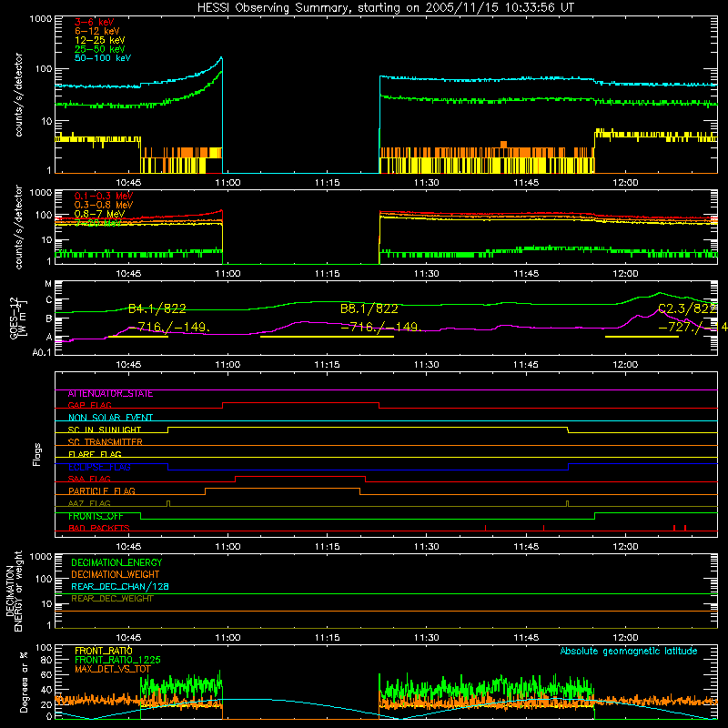Click the -716./-149. position under B8.1/822
This screenshot has width=728, height=728.
tap(381, 328)
